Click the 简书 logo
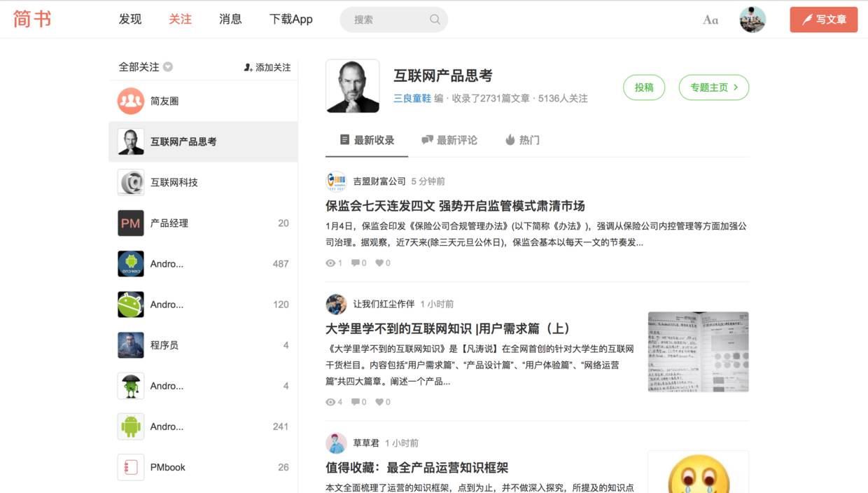Viewport: 868px width, 493px height. (32, 19)
